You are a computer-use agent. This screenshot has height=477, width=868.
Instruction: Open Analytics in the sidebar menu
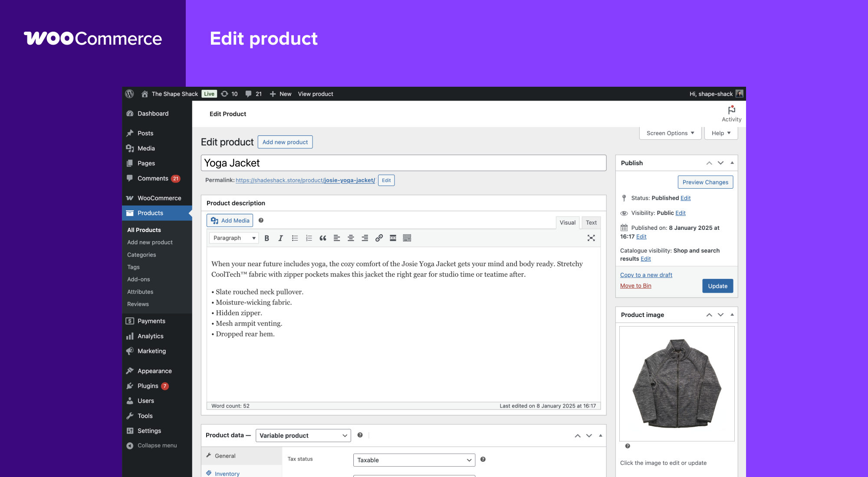pos(150,336)
